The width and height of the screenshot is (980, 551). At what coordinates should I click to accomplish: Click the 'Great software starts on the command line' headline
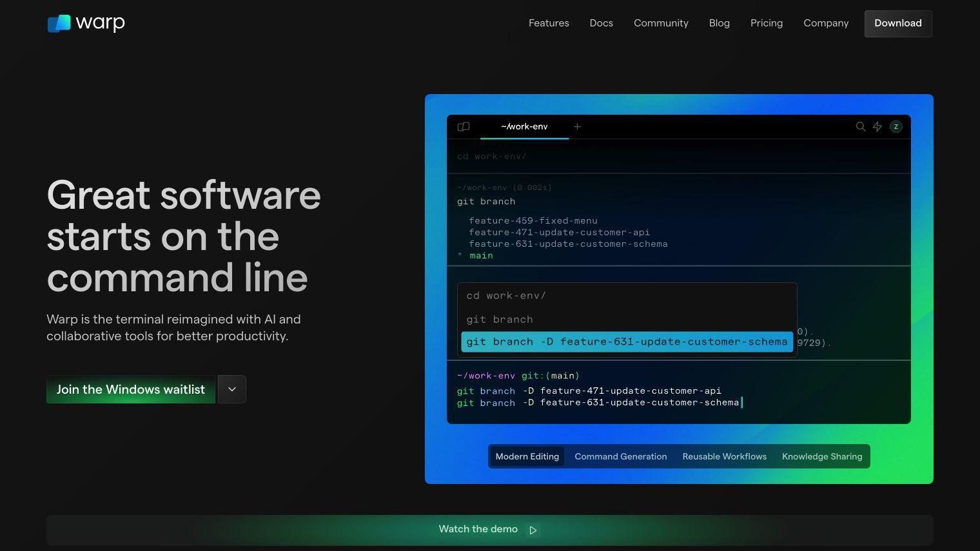click(183, 236)
